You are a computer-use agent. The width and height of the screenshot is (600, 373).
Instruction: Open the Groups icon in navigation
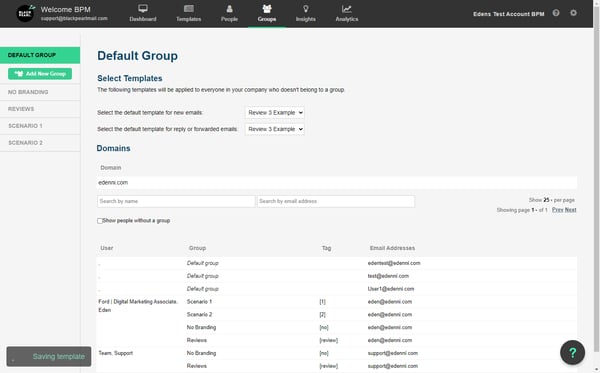[267, 8]
